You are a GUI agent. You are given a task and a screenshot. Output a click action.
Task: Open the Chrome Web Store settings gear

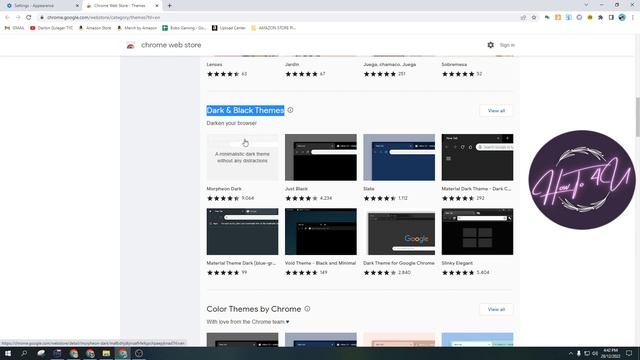(491, 45)
